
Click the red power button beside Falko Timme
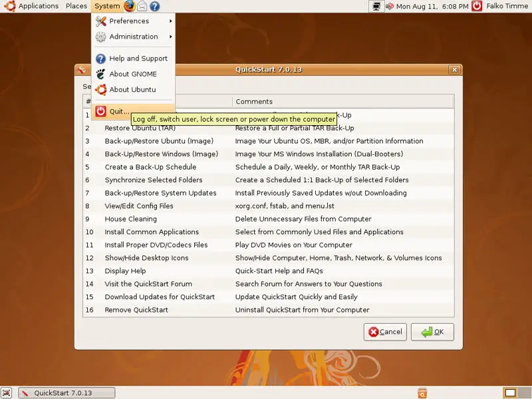pos(477,6)
